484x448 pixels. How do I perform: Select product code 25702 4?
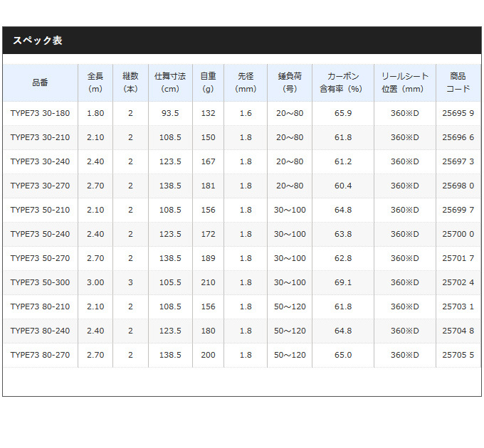pyautogui.click(x=458, y=282)
